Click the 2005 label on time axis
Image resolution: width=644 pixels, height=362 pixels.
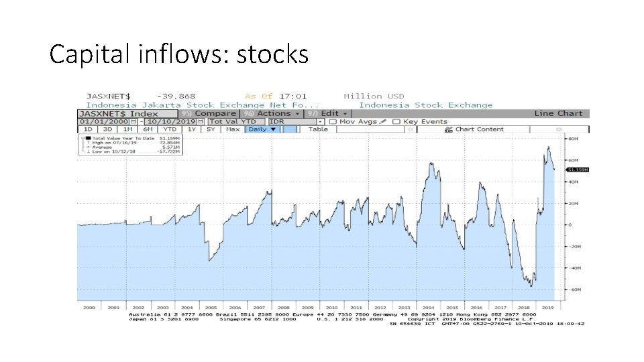211,308
